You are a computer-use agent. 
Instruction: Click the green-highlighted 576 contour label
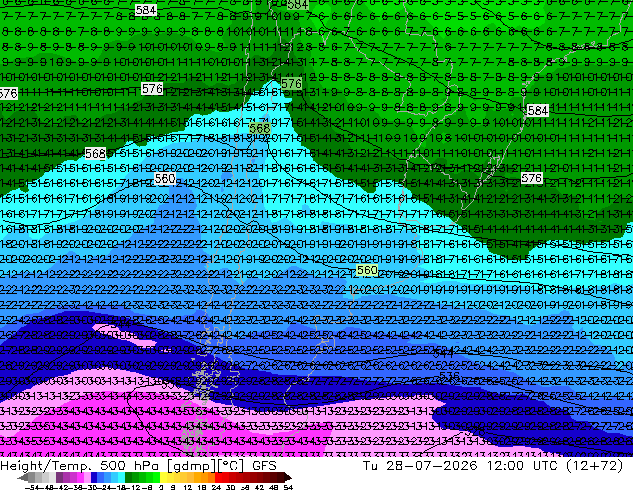click(x=291, y=84)
